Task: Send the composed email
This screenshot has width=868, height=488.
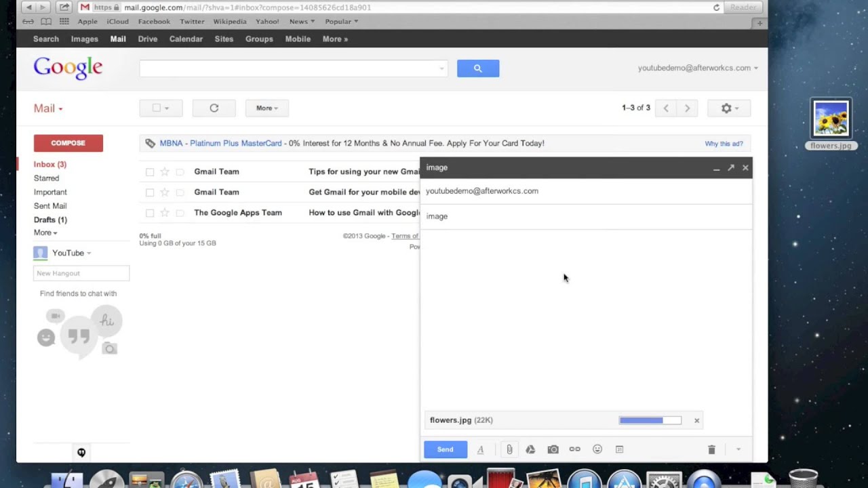Action: [x=446, y=449]
